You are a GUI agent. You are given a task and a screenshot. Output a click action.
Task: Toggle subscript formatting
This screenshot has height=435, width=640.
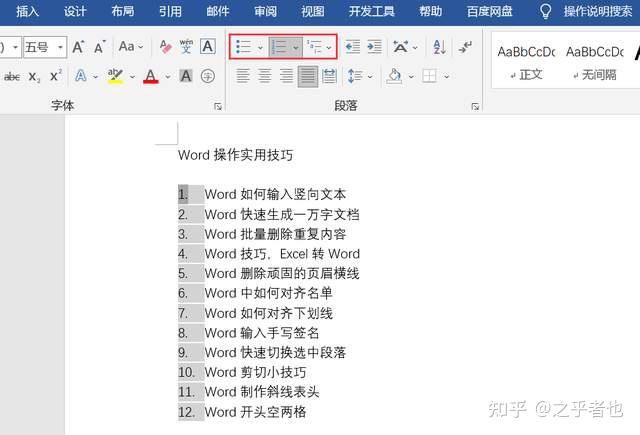pos(34,77)
